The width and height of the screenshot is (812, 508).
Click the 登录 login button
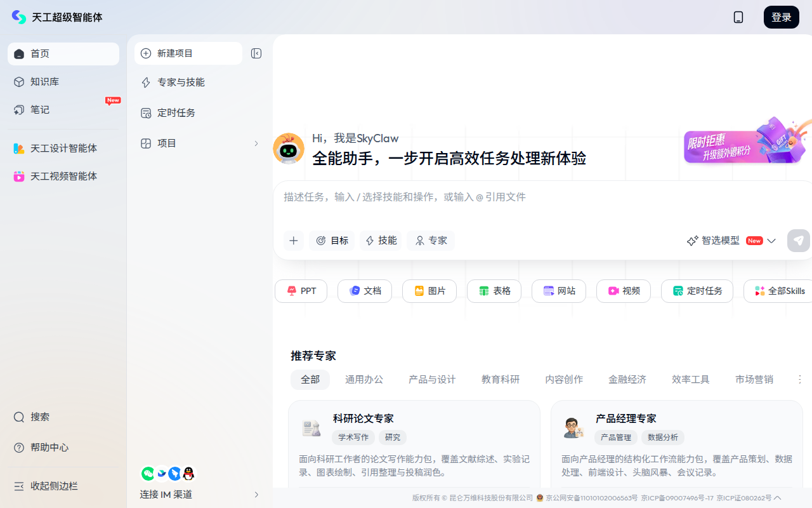click(782, 17)
